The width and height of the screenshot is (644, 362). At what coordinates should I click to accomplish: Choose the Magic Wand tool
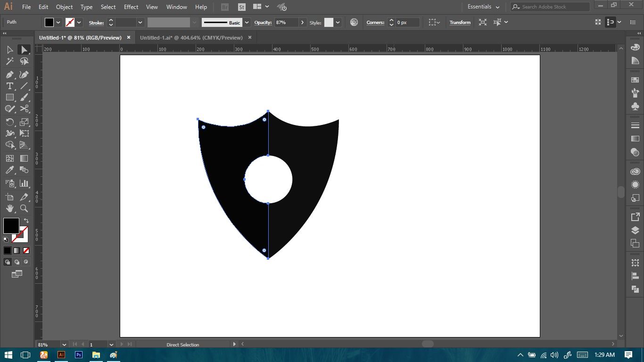coord(9,61)
